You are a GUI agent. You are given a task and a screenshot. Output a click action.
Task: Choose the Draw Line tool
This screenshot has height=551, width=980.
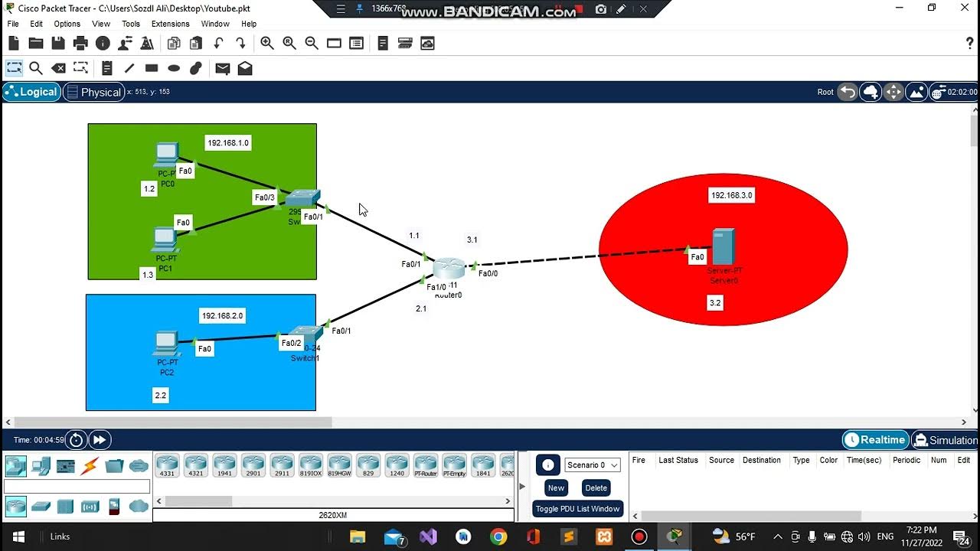pos(129,68)
